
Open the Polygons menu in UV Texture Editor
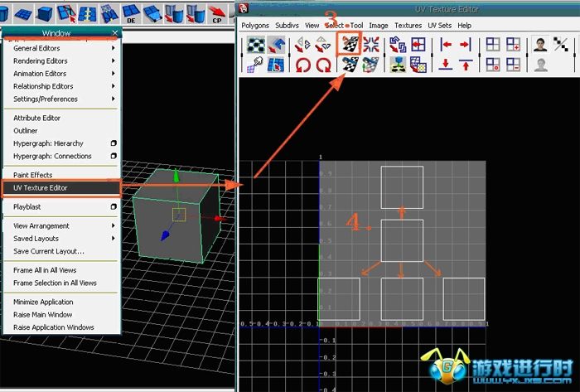pos(255,26)
